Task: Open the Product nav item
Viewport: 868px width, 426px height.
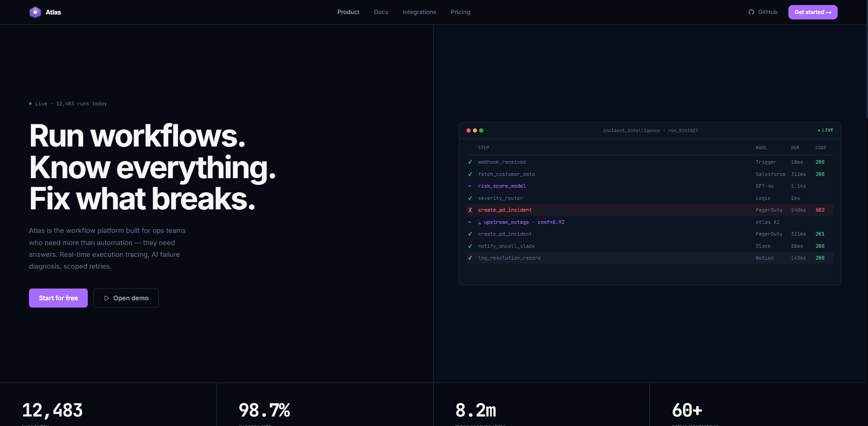Action: coord(348,12)
